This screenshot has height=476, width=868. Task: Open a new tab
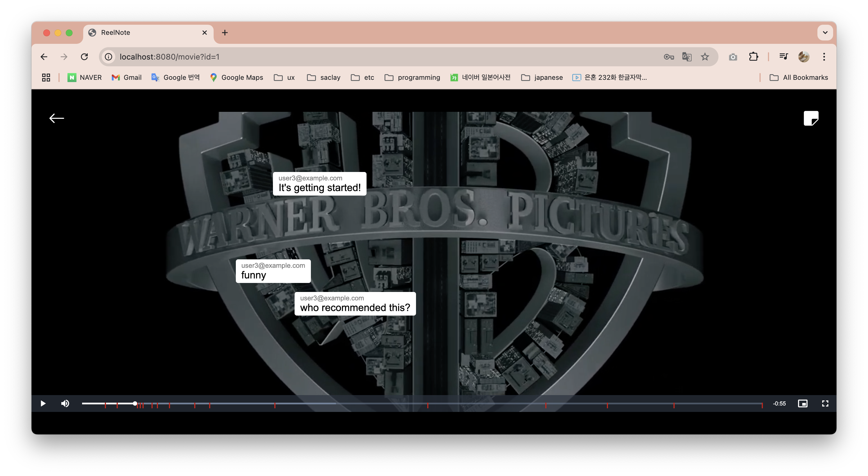(x=225, y=33)
